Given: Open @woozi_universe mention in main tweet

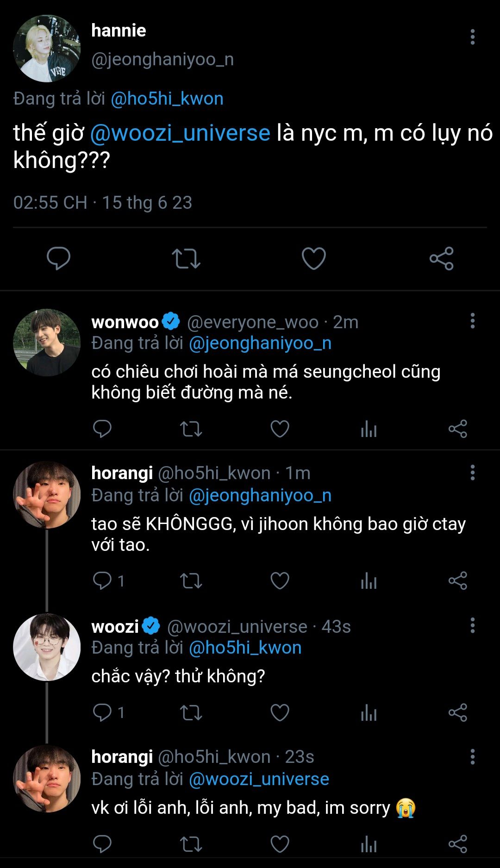Looking at the screenshot, I should [x=180, y=133].
